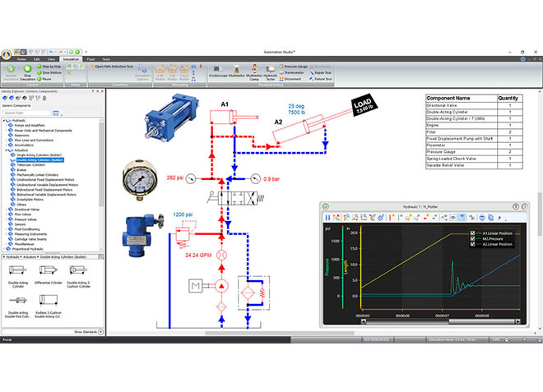Click the plotter print icon
The image size is (543, 392).
coord(482,217)
